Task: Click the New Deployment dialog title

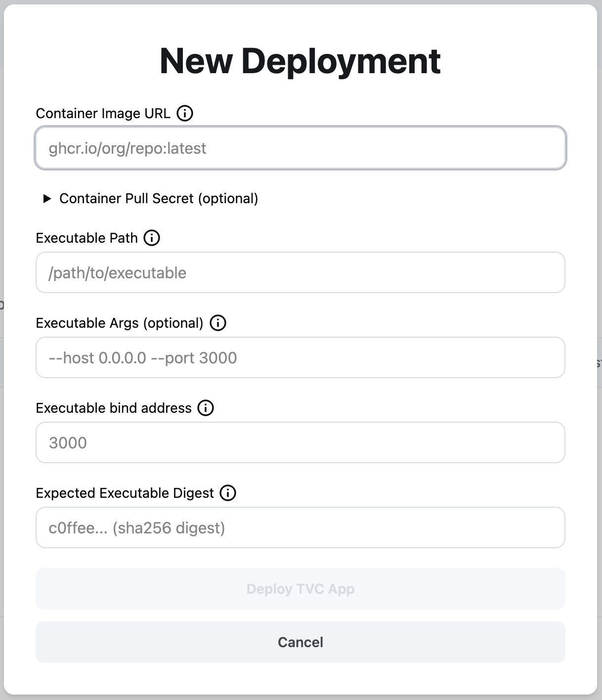Action: 300,60
